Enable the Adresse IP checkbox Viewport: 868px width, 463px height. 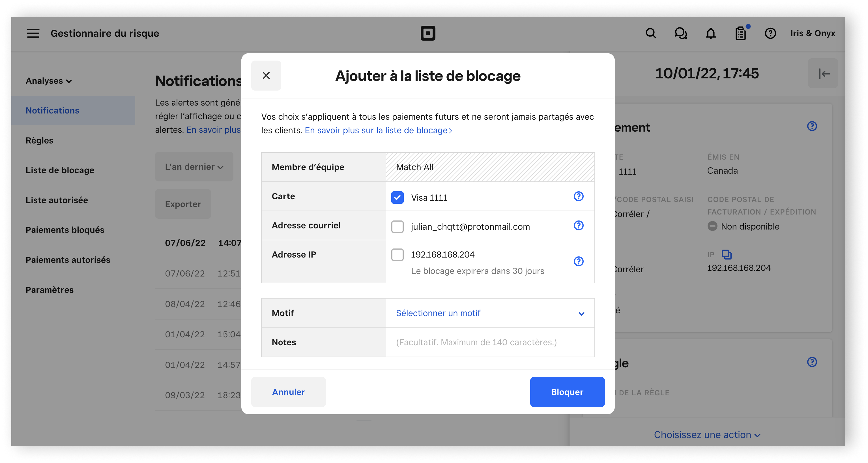[398, 254]
